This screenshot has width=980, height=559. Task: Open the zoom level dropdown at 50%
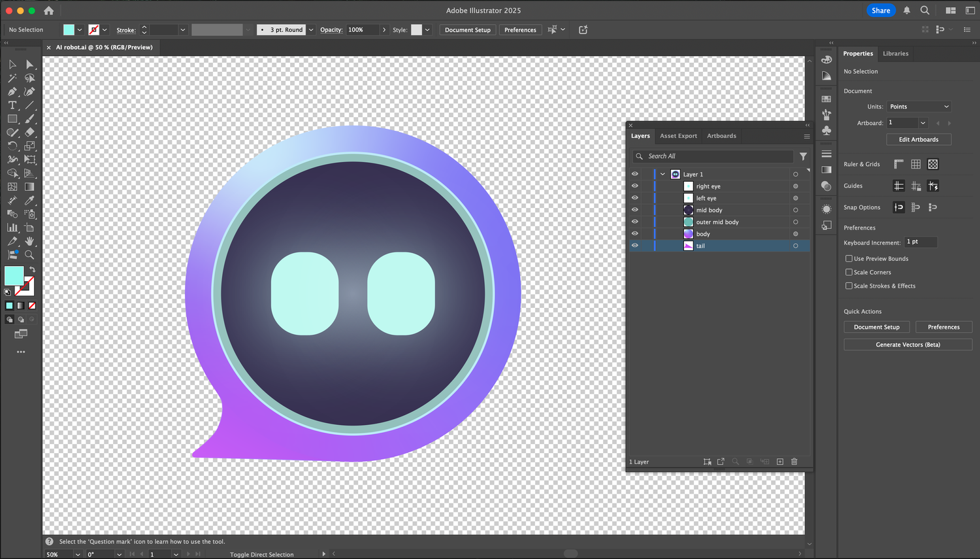point(77,554)
